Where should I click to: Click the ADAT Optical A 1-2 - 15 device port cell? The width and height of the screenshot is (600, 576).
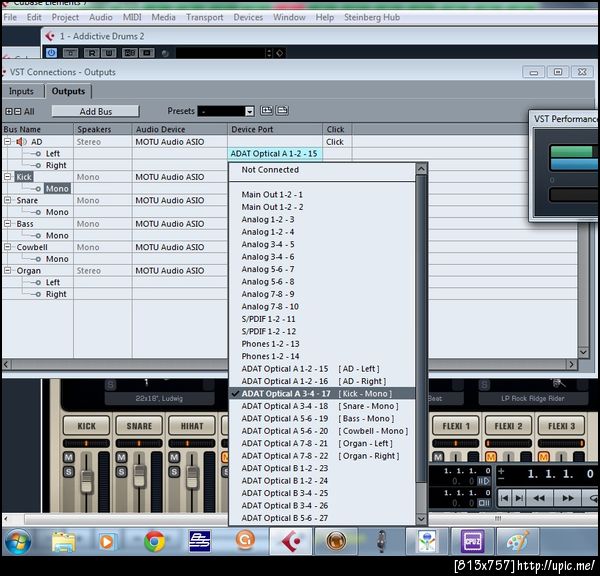(274, 153)
